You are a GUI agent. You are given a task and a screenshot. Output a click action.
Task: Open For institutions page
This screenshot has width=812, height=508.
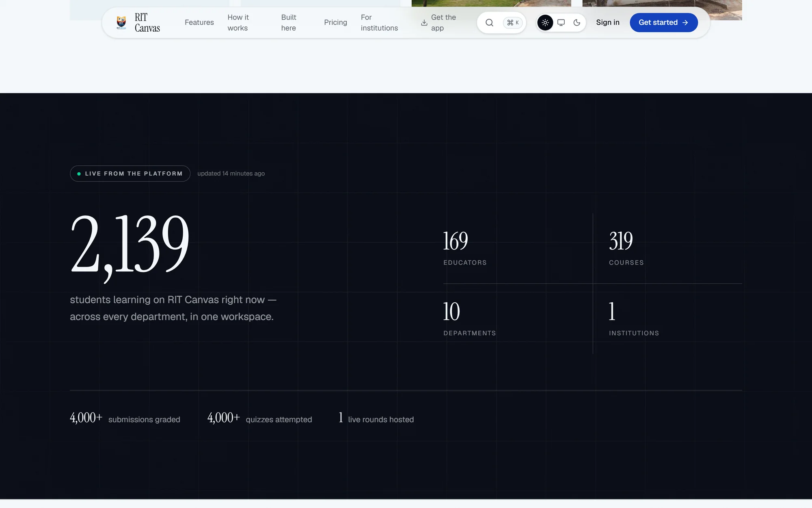pyautogui.click(x=379, y=23)
